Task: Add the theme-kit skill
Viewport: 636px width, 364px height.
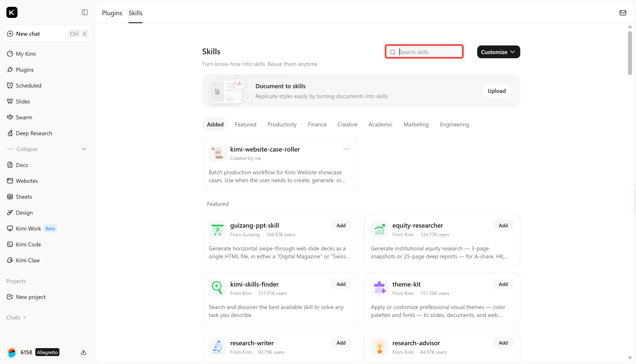Action: point(503,284)
